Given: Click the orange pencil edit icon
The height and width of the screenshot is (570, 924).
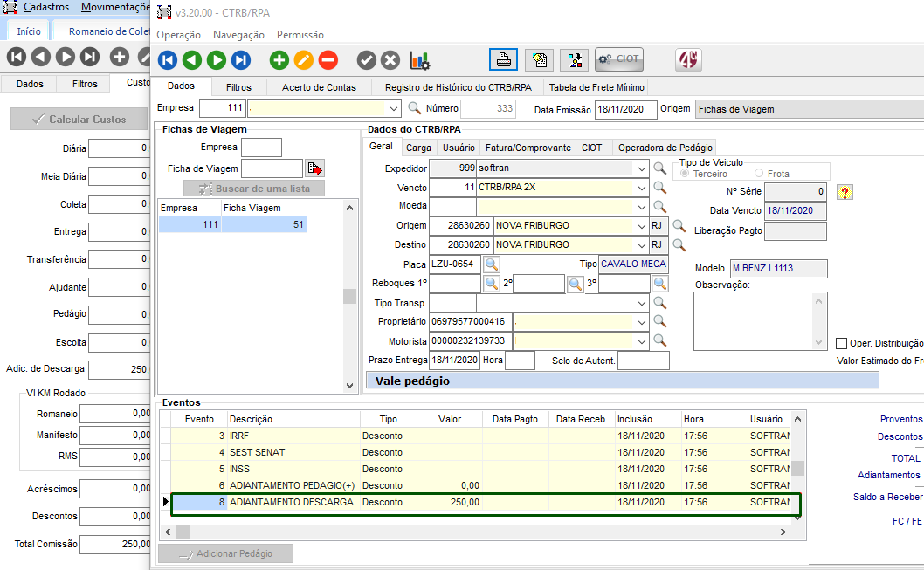Looking at the screenshot, I should (x=303, y=60).
